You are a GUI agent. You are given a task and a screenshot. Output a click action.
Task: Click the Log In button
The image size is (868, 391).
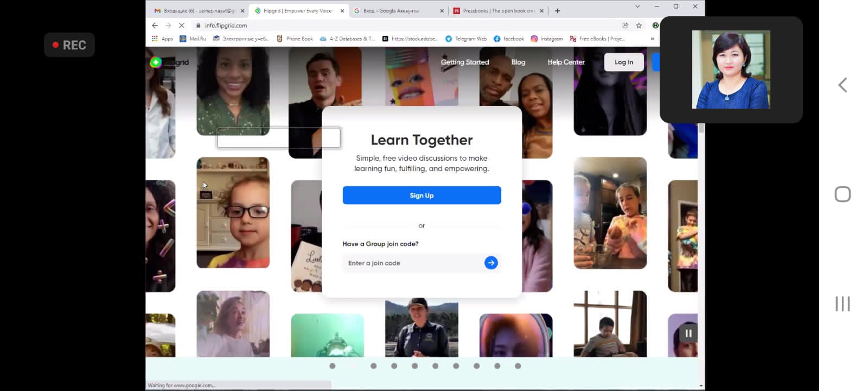point(623,62)
